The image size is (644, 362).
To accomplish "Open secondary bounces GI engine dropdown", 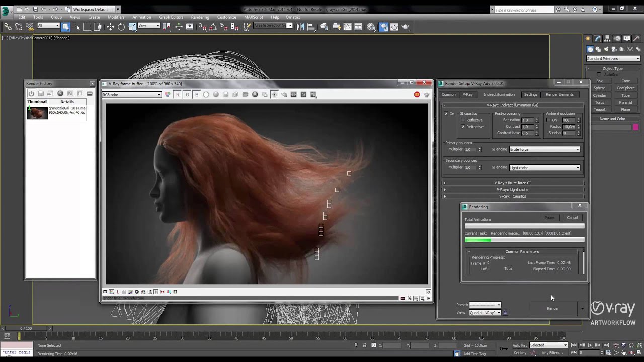I will point(544,168).
